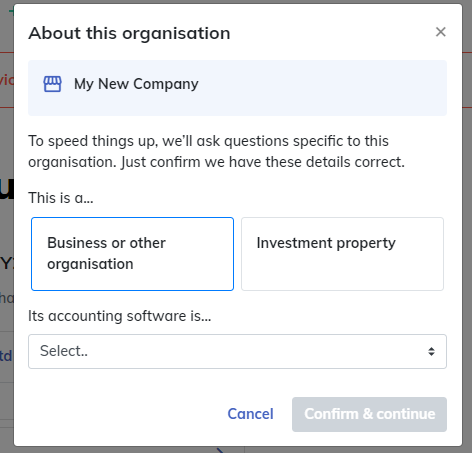This screenshot has width=472, height=453.
Task: Click the dimmed red text behind the dialog
Action: (7, 80)
